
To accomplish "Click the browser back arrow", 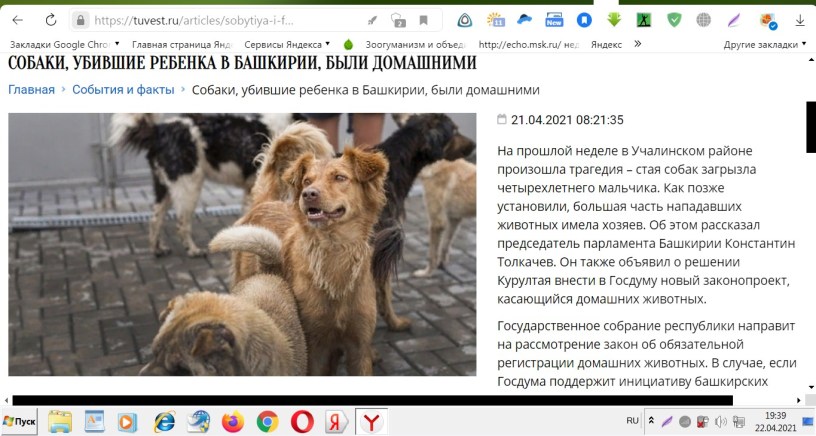I will pyautogui.click(x=17, y=20).
